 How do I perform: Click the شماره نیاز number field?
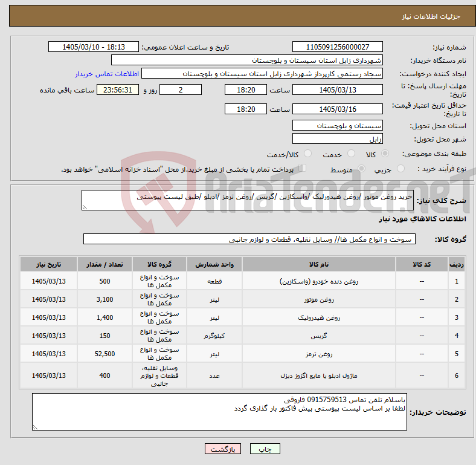[337, 47]
